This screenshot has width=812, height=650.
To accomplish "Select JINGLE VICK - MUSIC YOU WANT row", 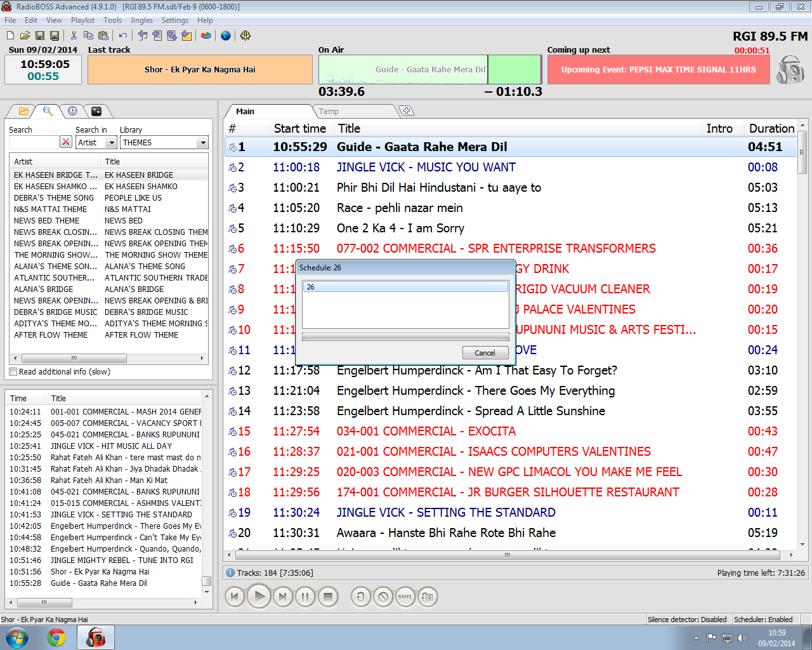I will click(x=511, y=168).
